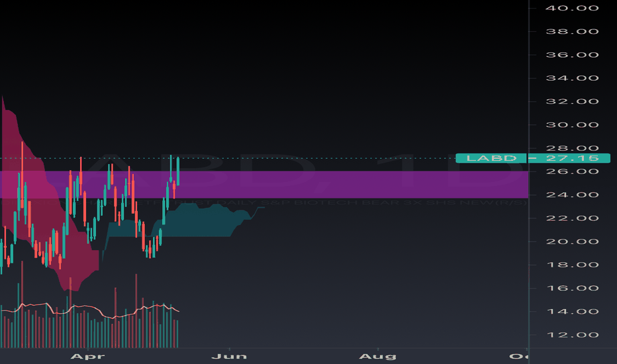Click the 12.00 price axis label

pos(572,335)
